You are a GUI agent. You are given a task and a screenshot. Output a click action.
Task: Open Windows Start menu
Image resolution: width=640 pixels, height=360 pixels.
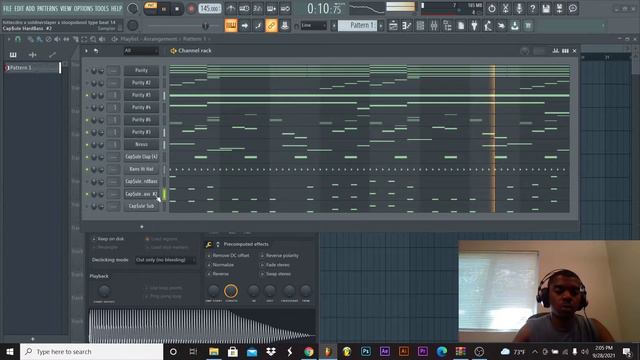(10, 351)
